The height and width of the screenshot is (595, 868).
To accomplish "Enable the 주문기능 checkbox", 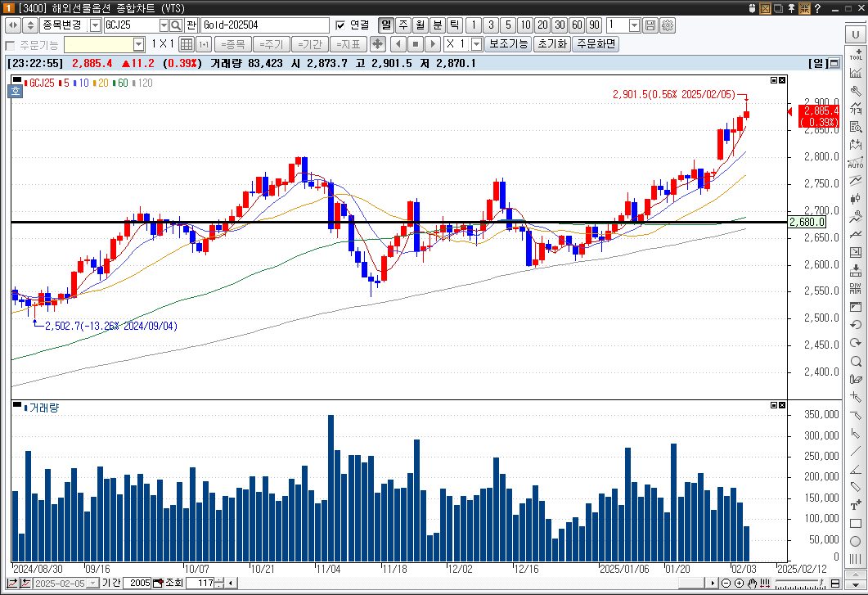I will tap(10, 45).
